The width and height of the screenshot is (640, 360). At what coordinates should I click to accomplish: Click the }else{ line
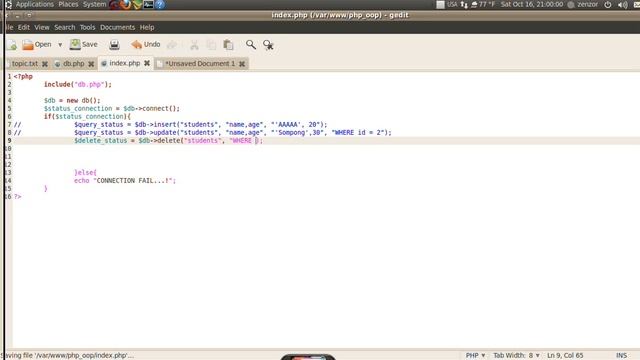pyautogui.click(x=85, y=173)
